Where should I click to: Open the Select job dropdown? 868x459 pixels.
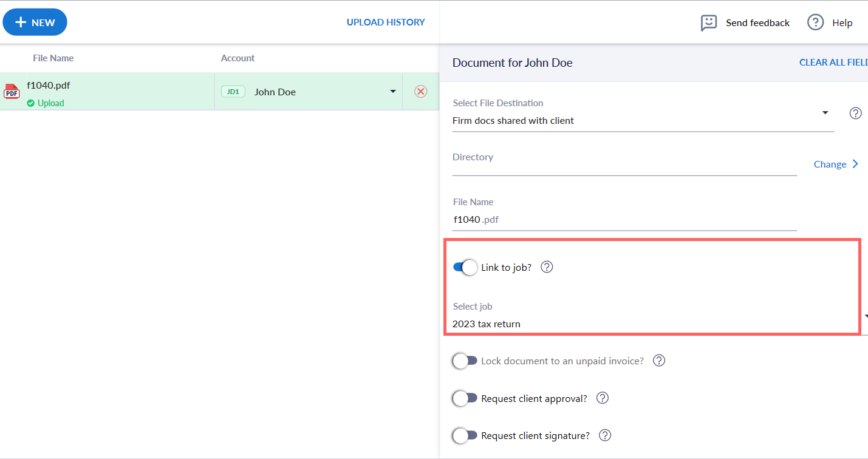[x=865, y=317]
